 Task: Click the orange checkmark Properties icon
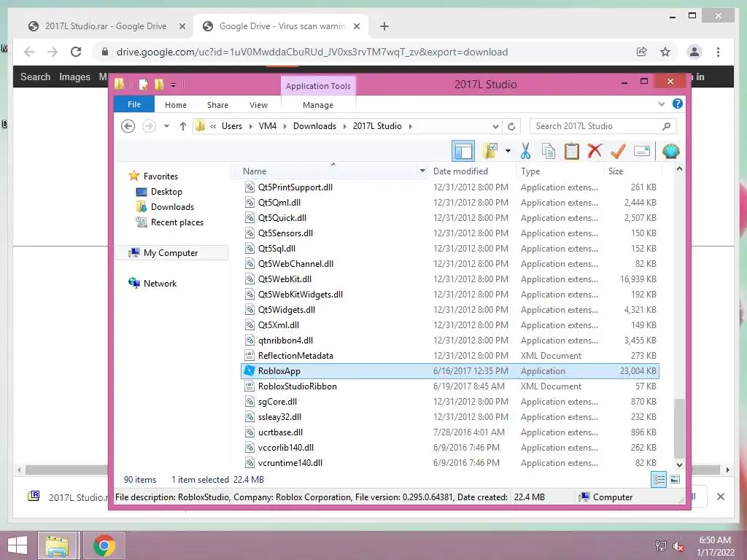pyautogui.click(x=618, y=151)
